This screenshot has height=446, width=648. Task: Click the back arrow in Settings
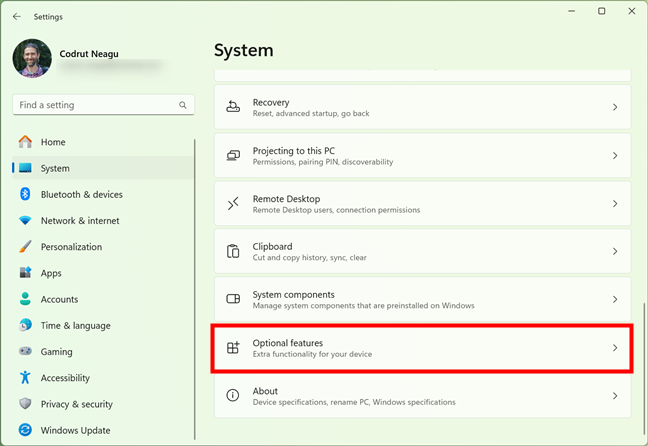[17, 17]
